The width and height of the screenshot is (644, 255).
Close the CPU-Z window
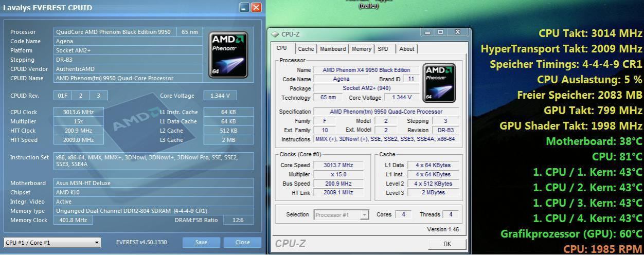[x=457, y=32]
